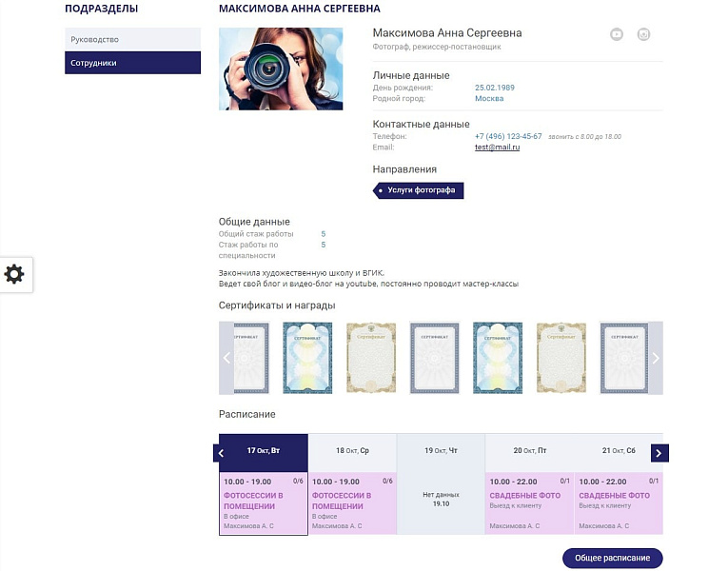Screen dimensions: 728x571
Task: Open the Instagram profile icon
Action: 644,34
